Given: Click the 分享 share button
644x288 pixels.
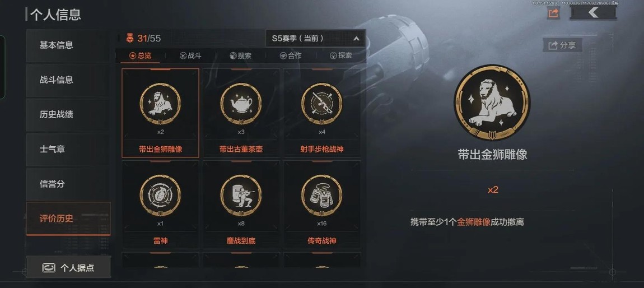Looking at the screenshot, I should (x=562, y=45).
